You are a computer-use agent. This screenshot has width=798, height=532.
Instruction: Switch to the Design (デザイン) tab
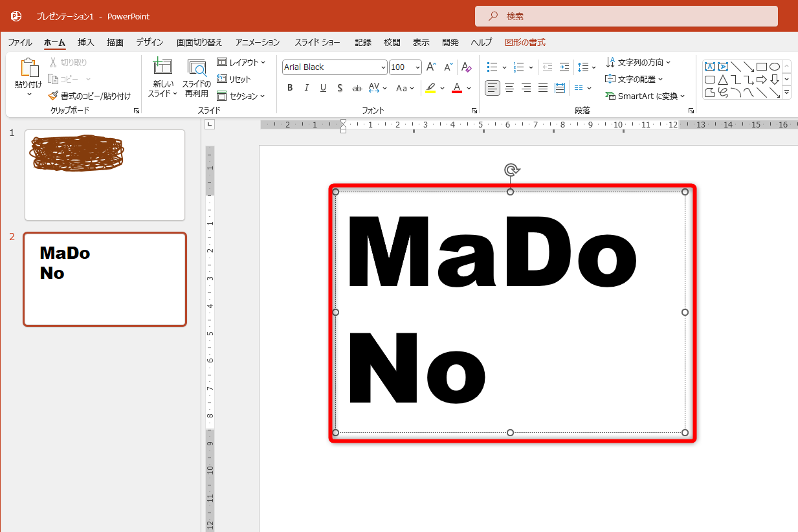click(150, 42)
